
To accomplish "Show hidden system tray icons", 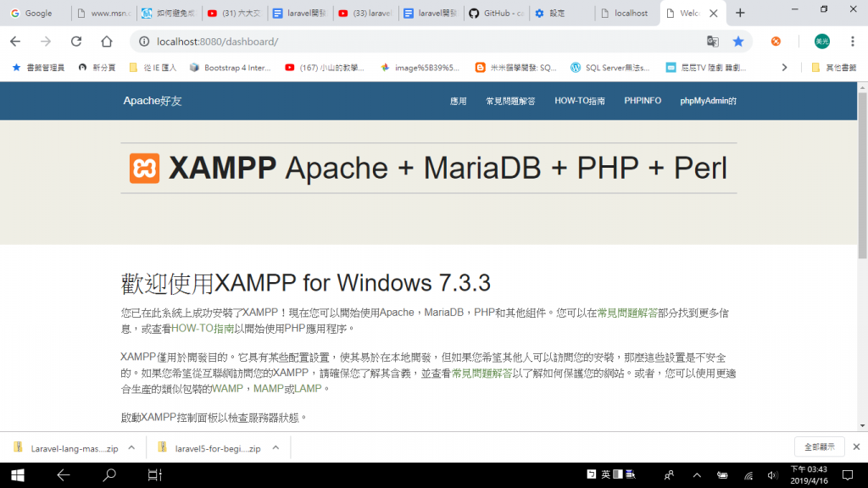I will coord(697,475).
